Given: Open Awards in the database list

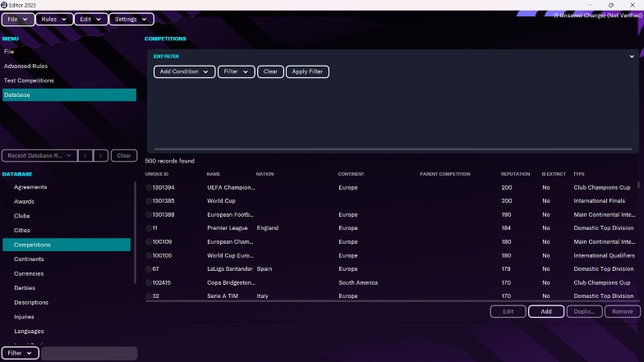Looking at the screenshot, I should coord(67,202).
